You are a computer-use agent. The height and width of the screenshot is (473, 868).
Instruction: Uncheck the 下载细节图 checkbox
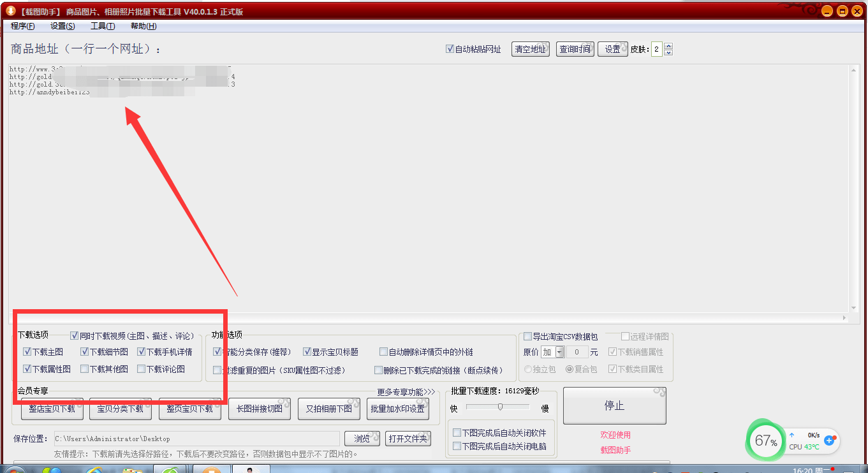click(x=85, y=351)
